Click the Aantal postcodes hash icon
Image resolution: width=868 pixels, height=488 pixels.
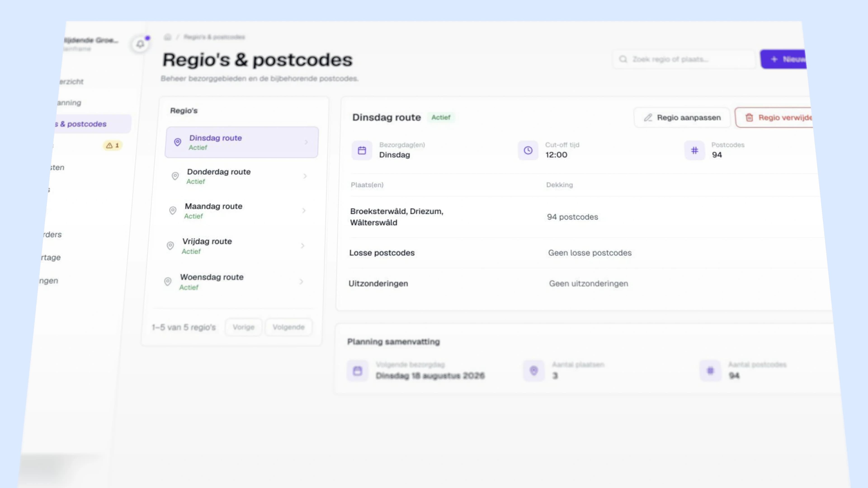coord(710,371)
